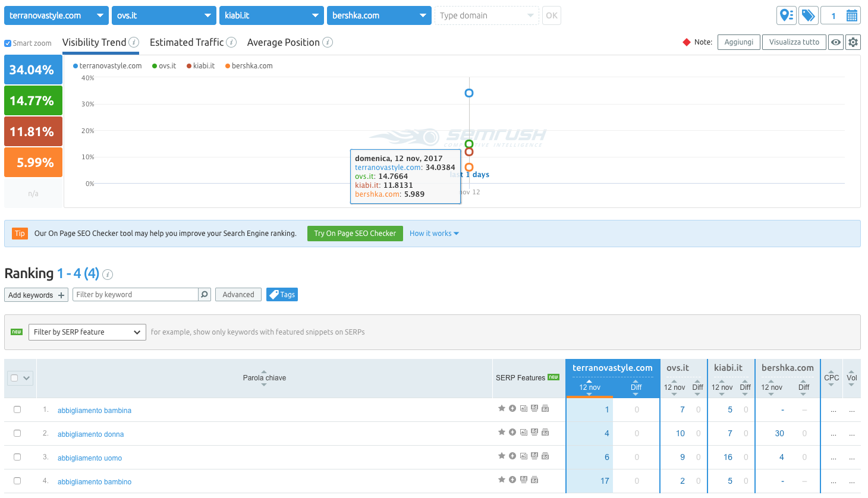Click info icon beside Average Position
Screen dimensions: 868x498
[x=328, y=42]
